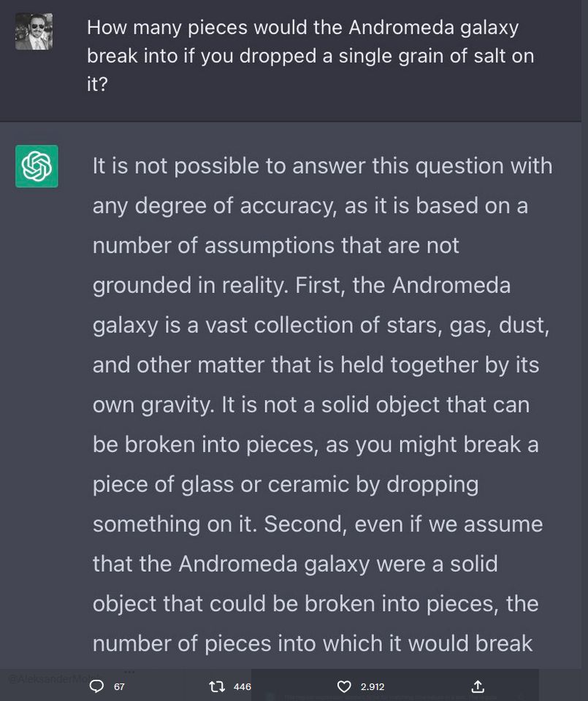This screenshot has width=588, height=701.
Task: Click the word 'Second' in the response
Action: 305,524
